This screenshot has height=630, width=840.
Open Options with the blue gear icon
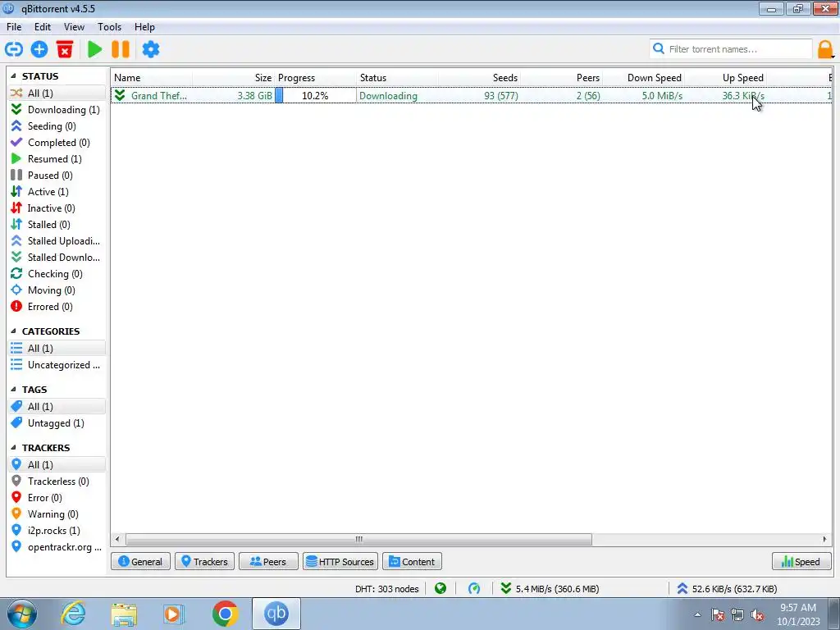(151, 49)
